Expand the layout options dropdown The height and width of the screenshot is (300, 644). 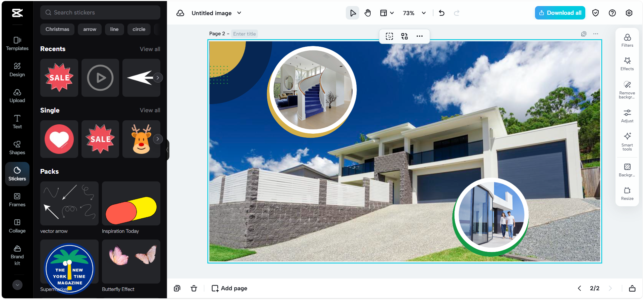[387, 13]
